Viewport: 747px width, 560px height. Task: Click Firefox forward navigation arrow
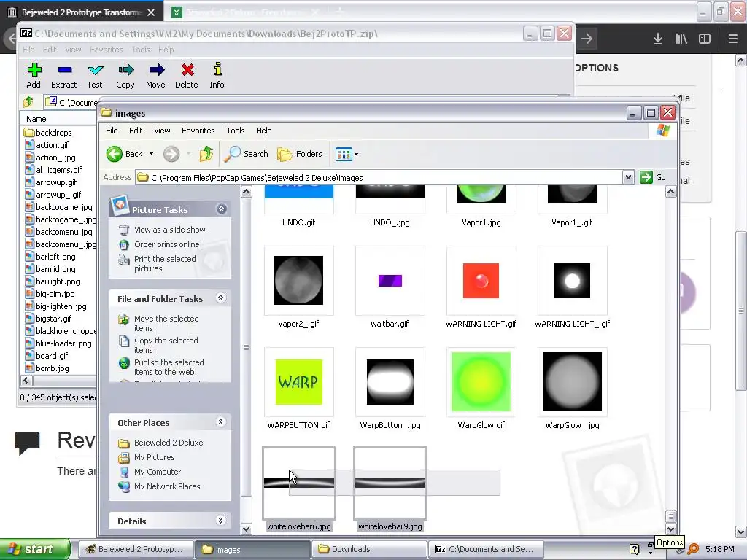(x=587, y=39)
